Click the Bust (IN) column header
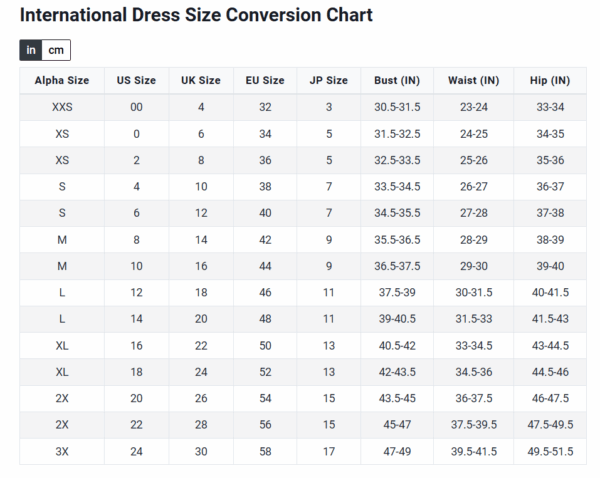The height and width of the screenshot is (478, 600). 397,80
